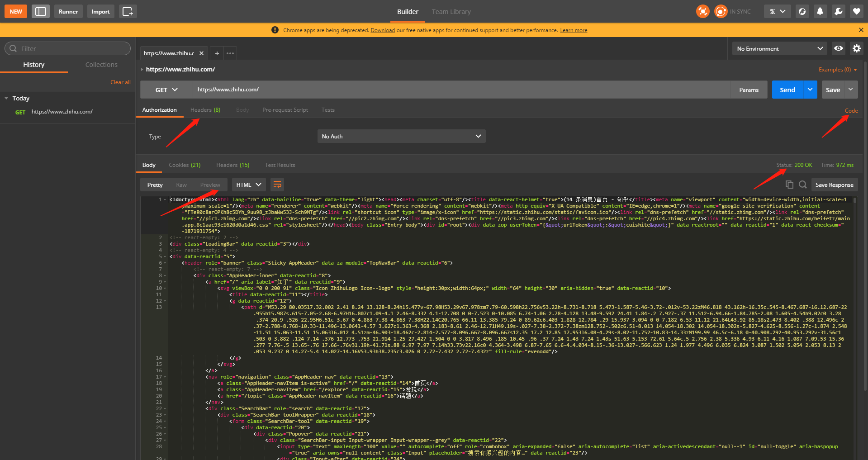Image resolution: width=868 pixels, height=460 pixels.
Task: Click the request URL input field
Action: point(461,90)
